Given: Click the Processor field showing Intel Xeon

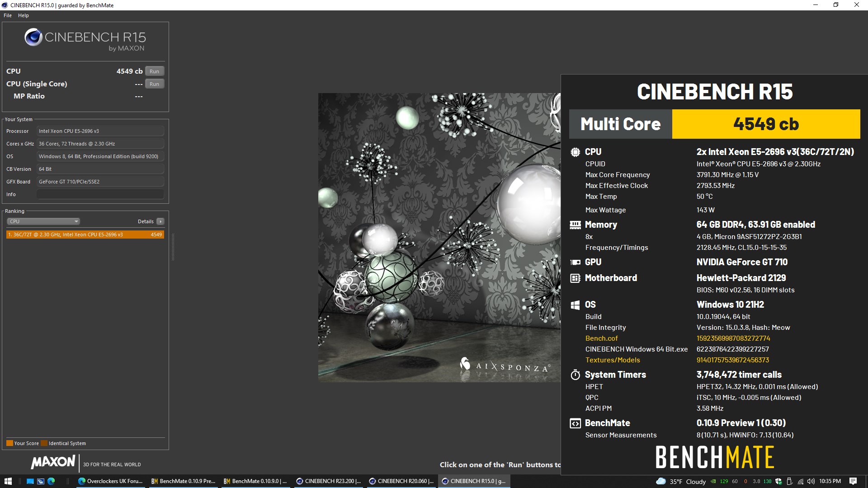Looking at the screenshot, I should pos(100,131).
